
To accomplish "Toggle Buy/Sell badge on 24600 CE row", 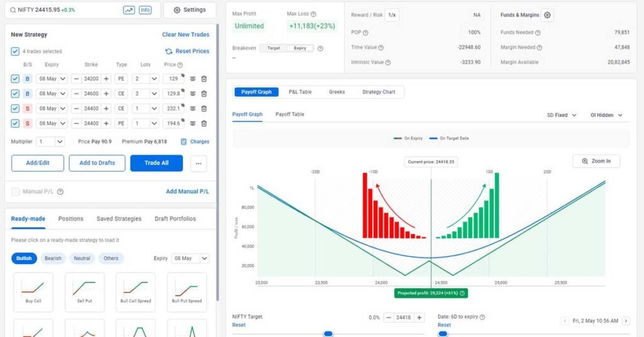I will tap(28, 94).
